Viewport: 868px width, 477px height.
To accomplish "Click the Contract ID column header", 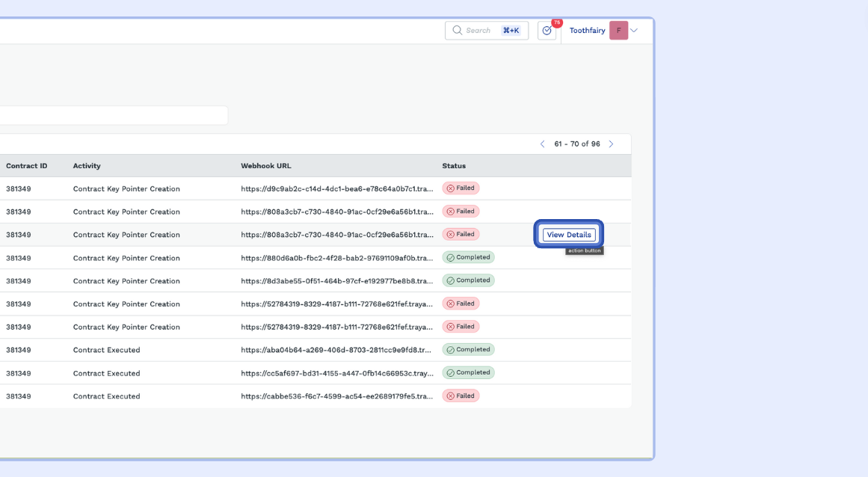I will pyautogui.click(x=27, y=166).
